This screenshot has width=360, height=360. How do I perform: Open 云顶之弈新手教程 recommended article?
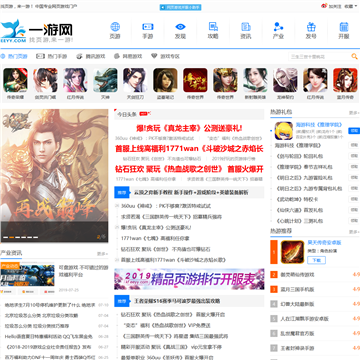pos(191,193)
